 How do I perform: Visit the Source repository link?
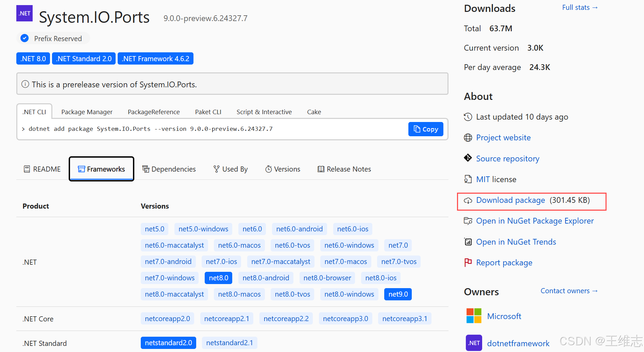pyautogui.click(x=508, y=159)
